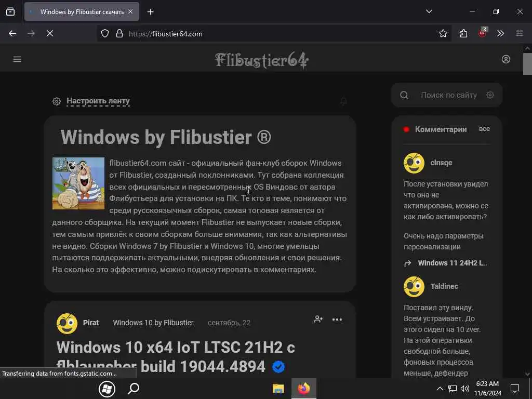Click Firefox icon in taskbar

click(x=304, y=389)
